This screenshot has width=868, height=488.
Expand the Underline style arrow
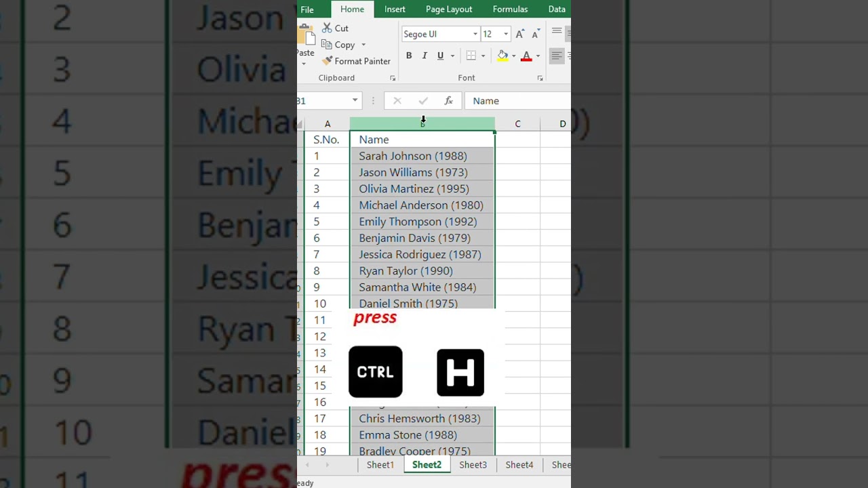pos(452,56)
